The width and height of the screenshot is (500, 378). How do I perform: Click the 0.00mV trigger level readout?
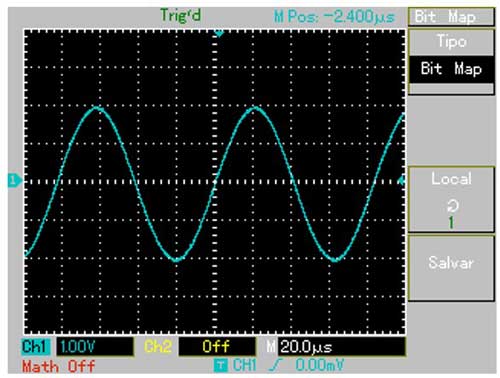pos(319,366)
